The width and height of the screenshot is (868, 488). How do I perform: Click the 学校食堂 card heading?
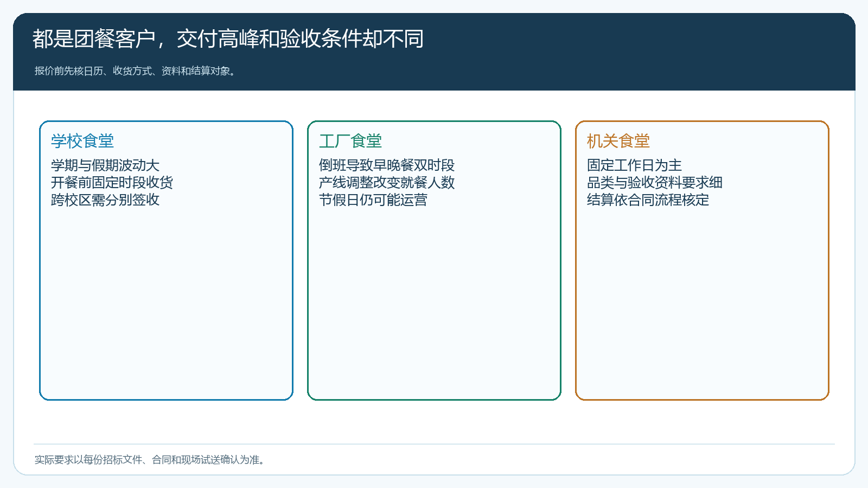pos(82,141)
